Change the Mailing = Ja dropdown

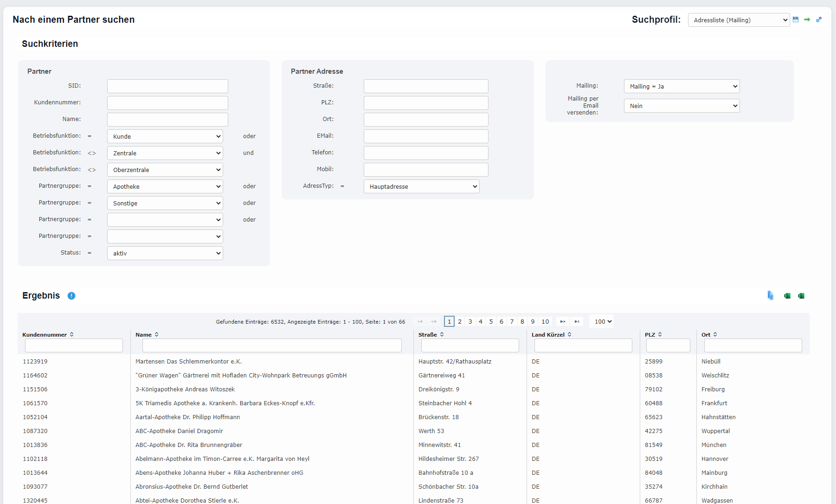(x=682, y=86)
